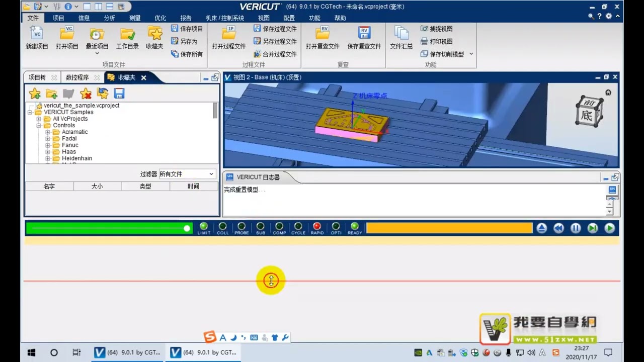The image size is (644, 362).
Task: Play the simulation with green play button
Action: (610, 228)
